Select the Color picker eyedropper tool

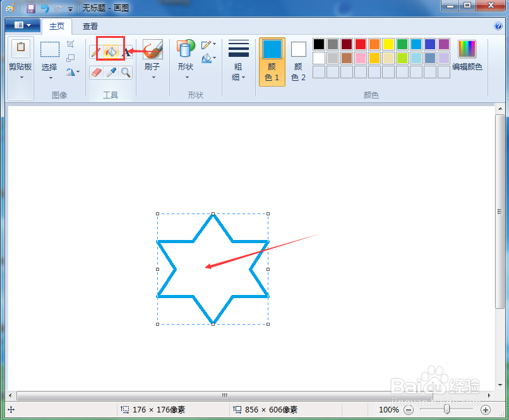point(111,73)
